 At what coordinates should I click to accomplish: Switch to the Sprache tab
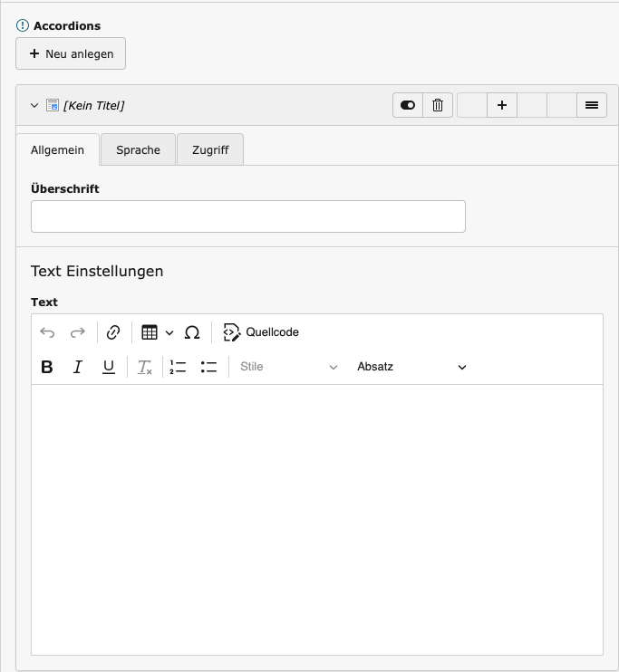pos(138,150)
